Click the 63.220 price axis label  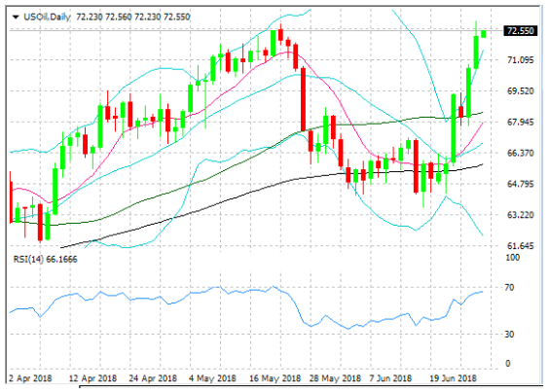(x=521, y=215)
